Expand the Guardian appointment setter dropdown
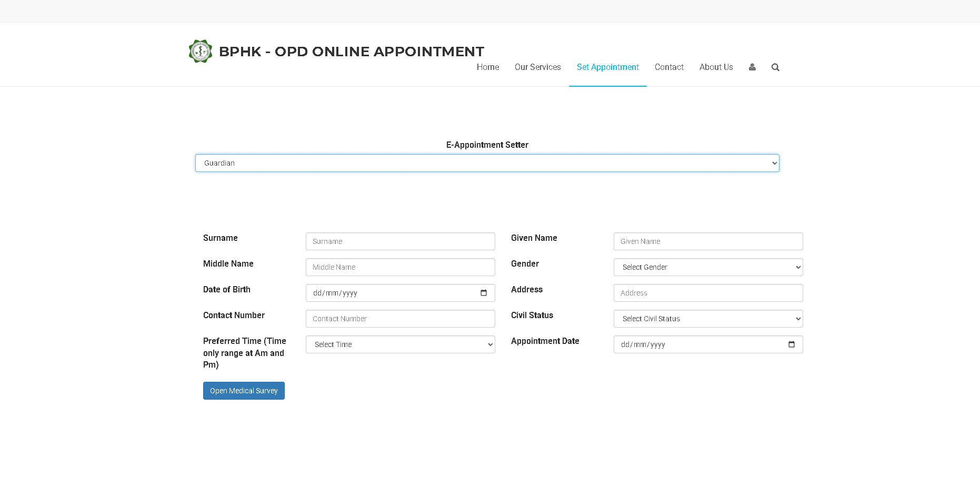 (x=487, y=163)
